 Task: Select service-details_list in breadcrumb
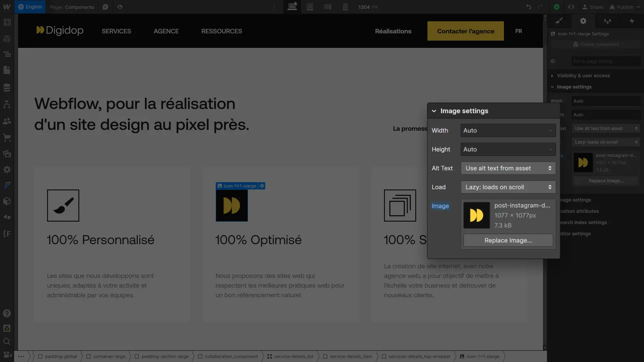[290, 356]
